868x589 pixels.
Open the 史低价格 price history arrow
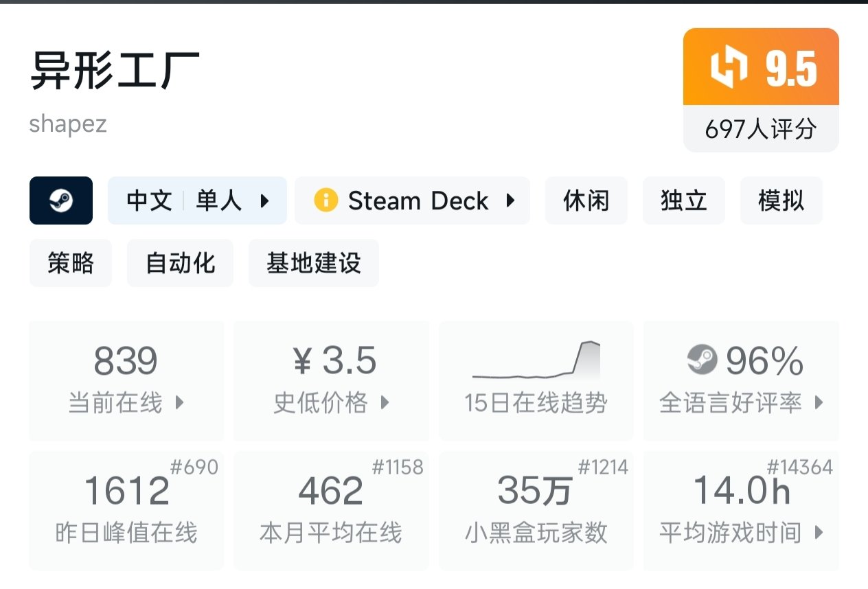[x=385, y=403]
